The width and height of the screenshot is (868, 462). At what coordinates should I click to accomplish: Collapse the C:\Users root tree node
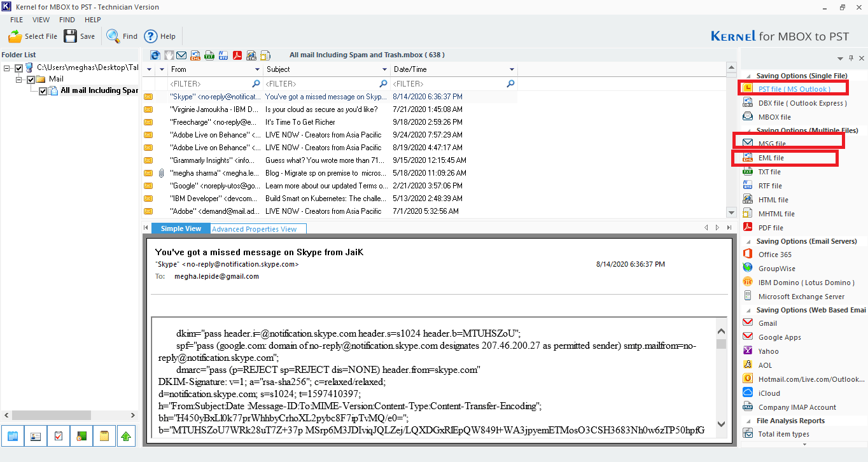[6, 67]
